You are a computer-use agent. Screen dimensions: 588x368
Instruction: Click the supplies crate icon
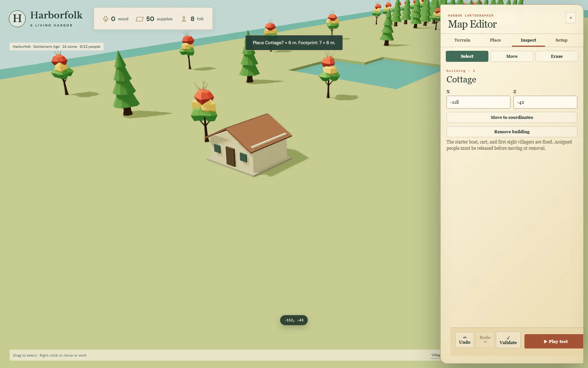tap(140, 19)
